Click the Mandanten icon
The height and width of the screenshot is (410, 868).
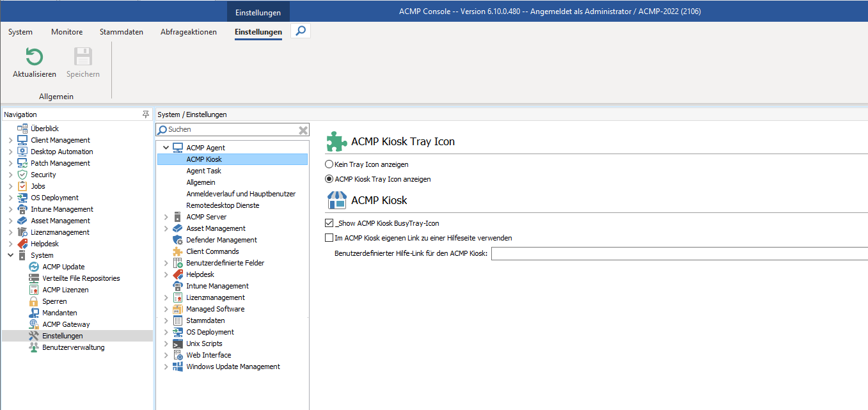click(34, 313)
